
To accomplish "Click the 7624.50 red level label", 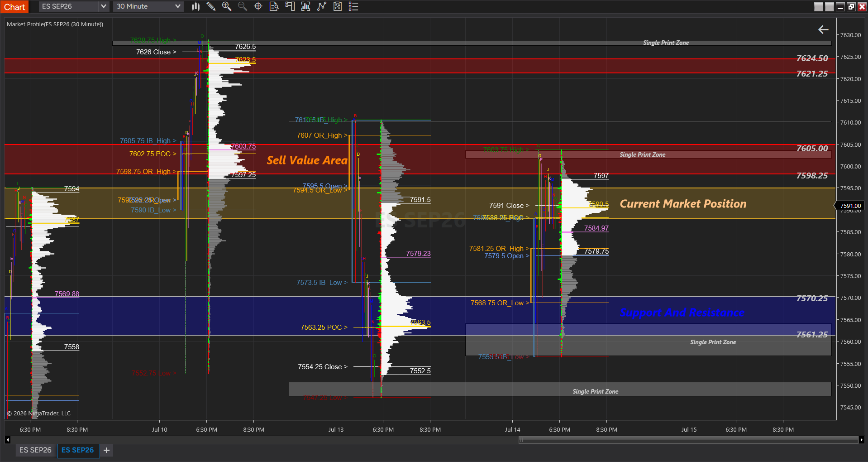I will pos(812,58).
